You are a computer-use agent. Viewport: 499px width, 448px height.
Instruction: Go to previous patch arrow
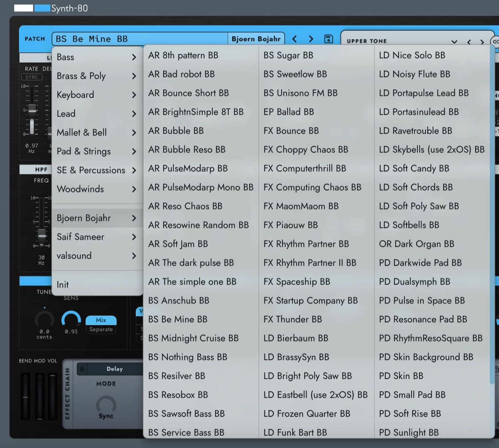coord(294,39)
